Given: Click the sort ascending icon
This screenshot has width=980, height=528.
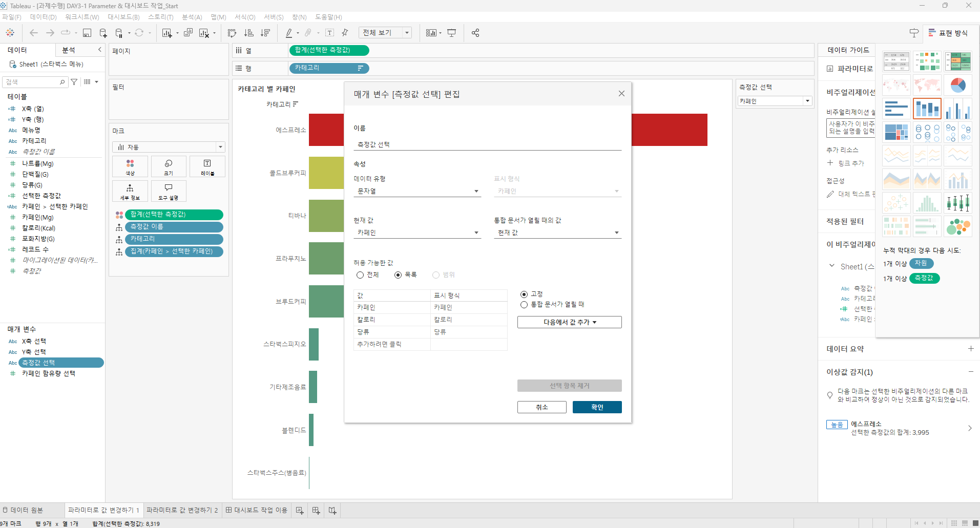Looking at the screenshot, I should click(249, 33).
